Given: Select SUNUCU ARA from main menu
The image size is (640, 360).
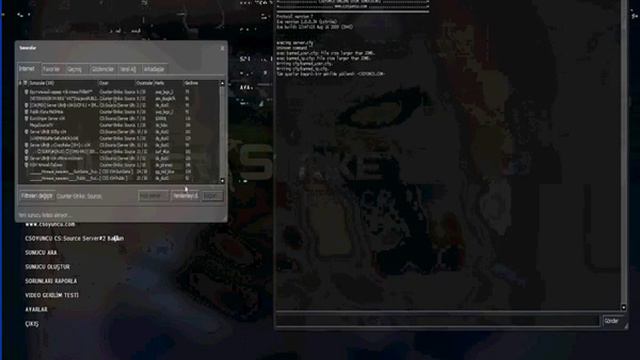Looking at the screenshot, I should 41,253.
